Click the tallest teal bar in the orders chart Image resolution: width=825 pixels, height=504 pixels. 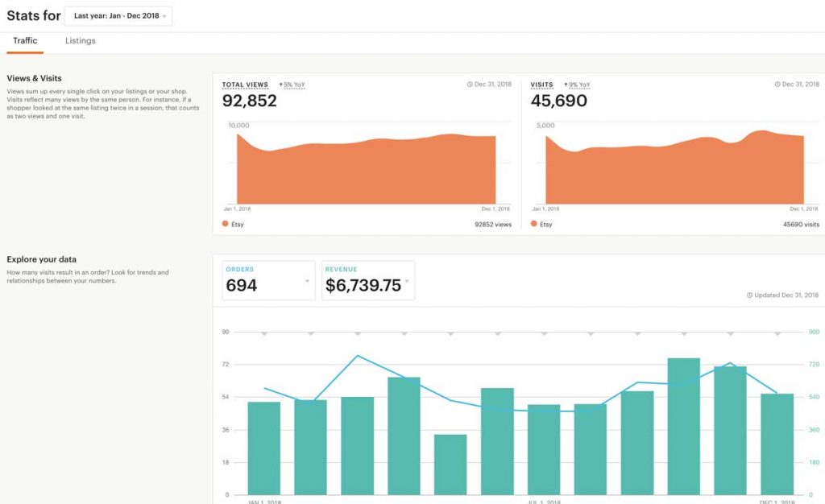tap(683, 426)
